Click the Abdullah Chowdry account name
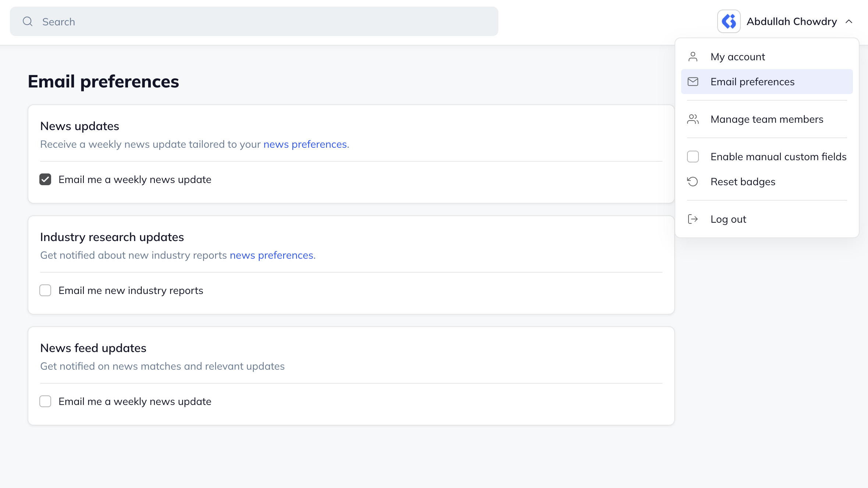 point(791,22)
